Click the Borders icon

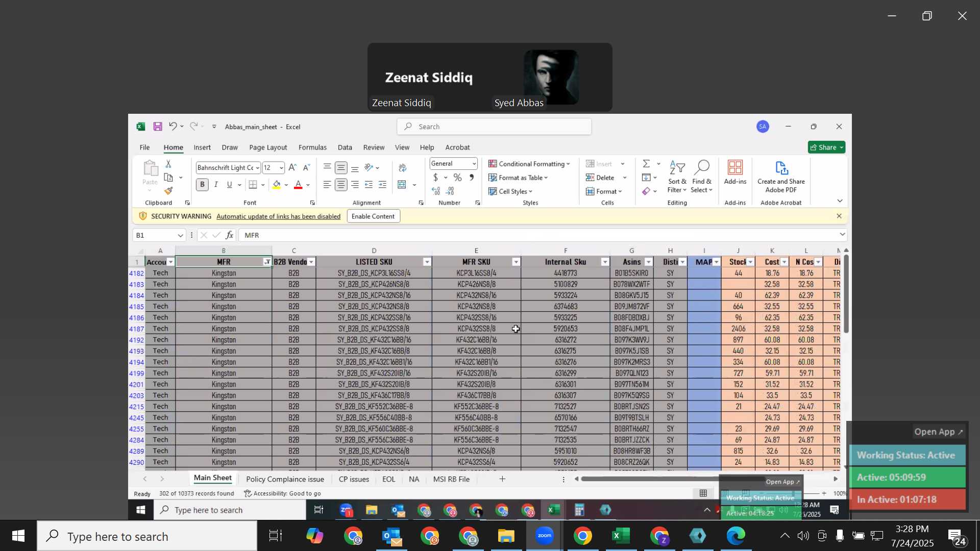tap(253, 185)
